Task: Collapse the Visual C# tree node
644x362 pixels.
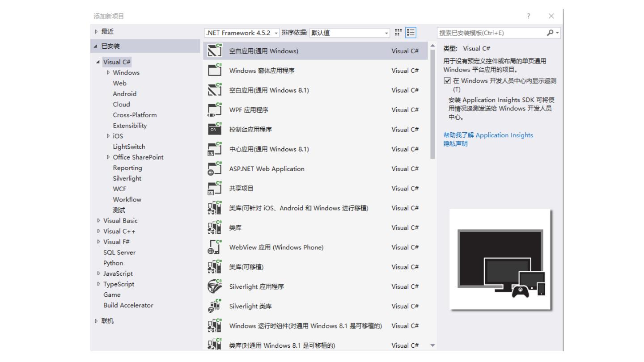Action: (99, 62)
